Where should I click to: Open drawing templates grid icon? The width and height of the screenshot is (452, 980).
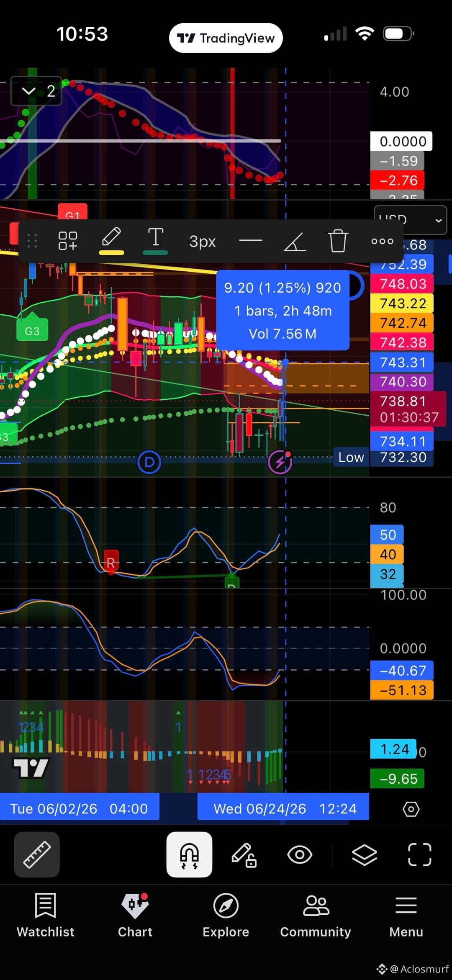(68, 241)
